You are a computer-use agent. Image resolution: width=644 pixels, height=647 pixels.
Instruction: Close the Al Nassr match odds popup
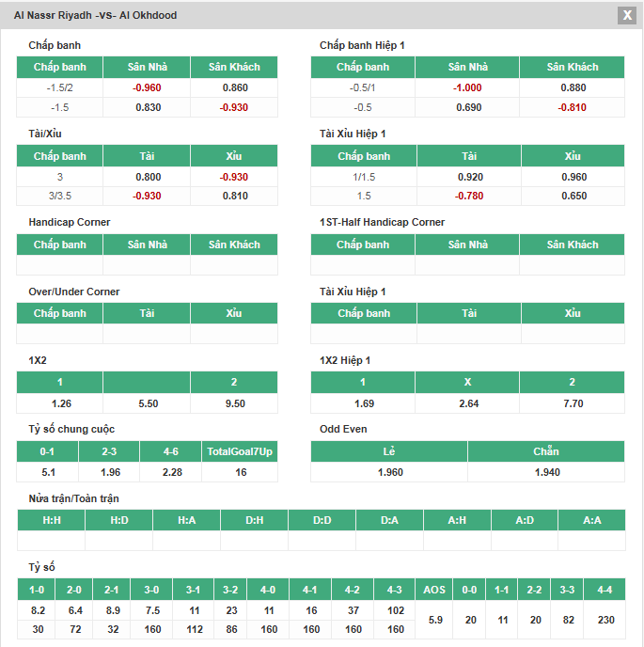[x=626, y=15]
